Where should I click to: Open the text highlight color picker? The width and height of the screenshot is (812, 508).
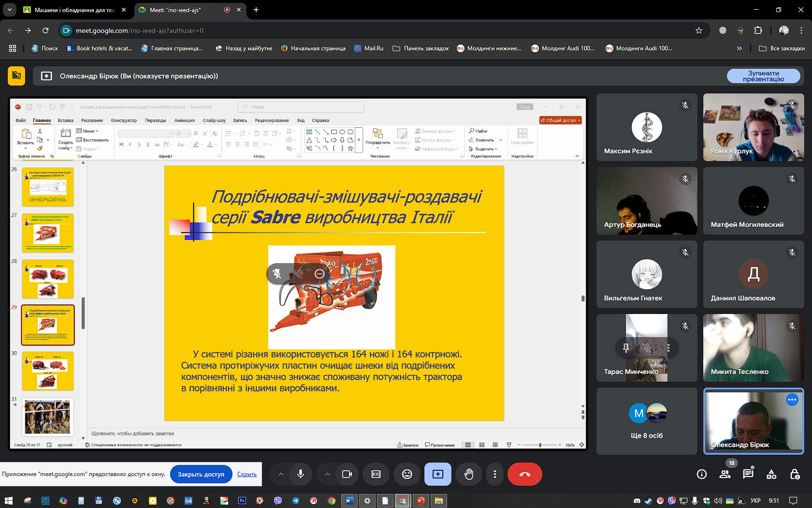pyautogui.click(x=196, y=145)
